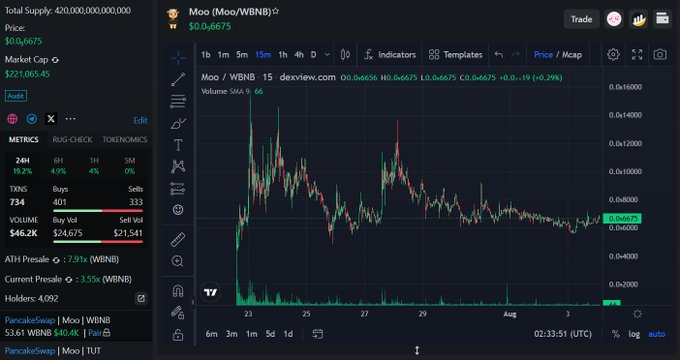
Task: Set bottom date range to 1m
Action: pyautogui.click(x=252, y=334)
